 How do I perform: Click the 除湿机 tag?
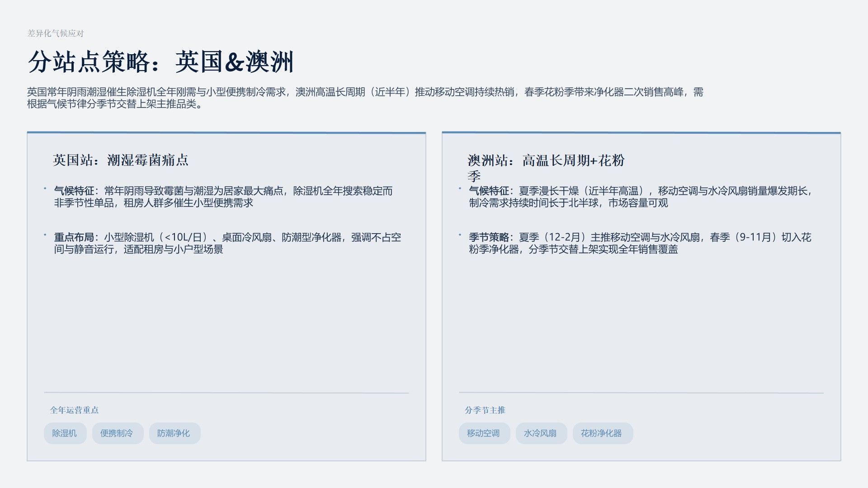[x=65, y=433]
